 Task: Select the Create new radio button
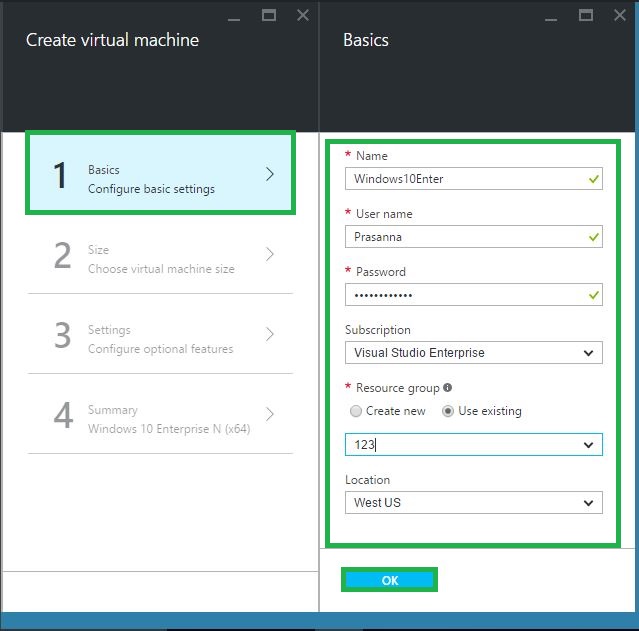tap(356, 411)
